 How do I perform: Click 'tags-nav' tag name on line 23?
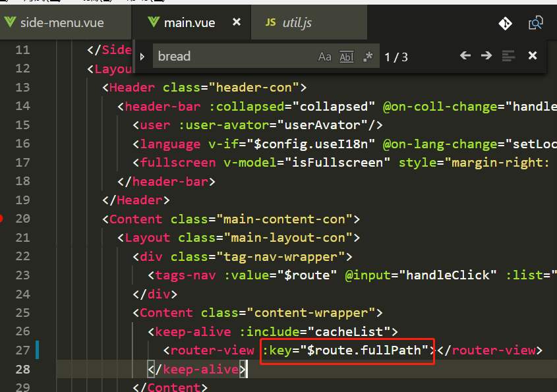pos(185,275)
